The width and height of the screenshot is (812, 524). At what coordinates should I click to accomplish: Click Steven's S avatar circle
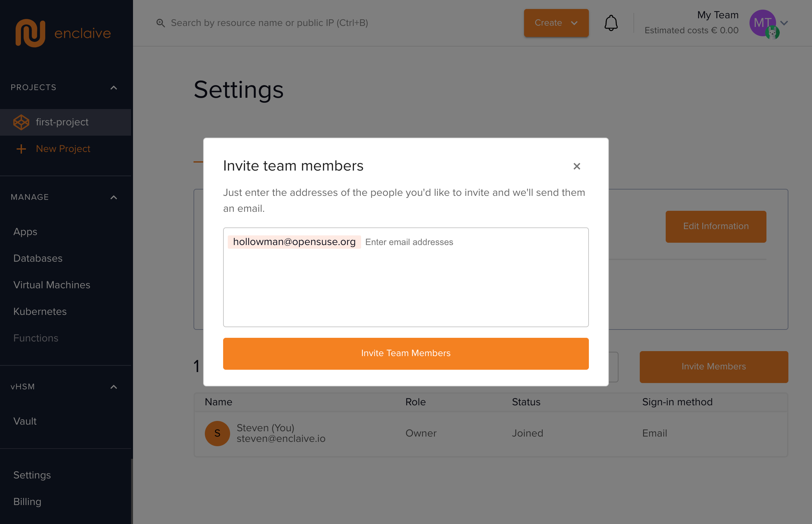[217, 433]
